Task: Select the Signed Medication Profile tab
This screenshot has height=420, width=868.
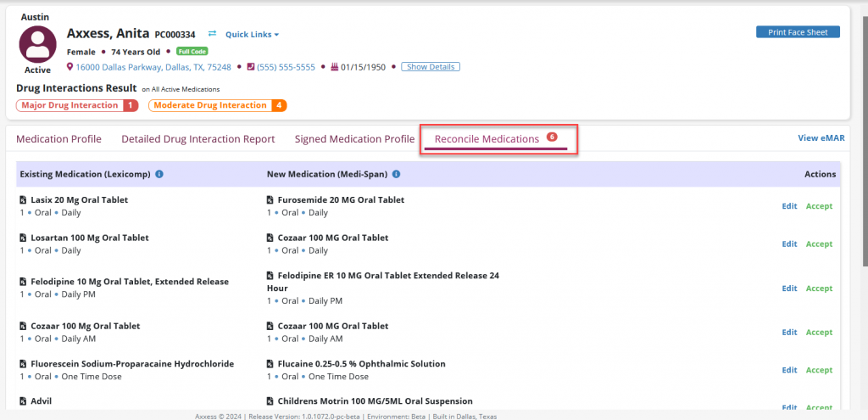Action: point(354,139)
